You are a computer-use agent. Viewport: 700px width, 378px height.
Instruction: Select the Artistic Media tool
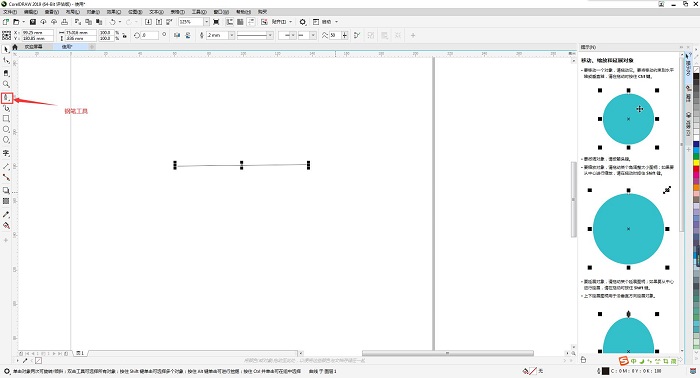click(x=6, y=108)
